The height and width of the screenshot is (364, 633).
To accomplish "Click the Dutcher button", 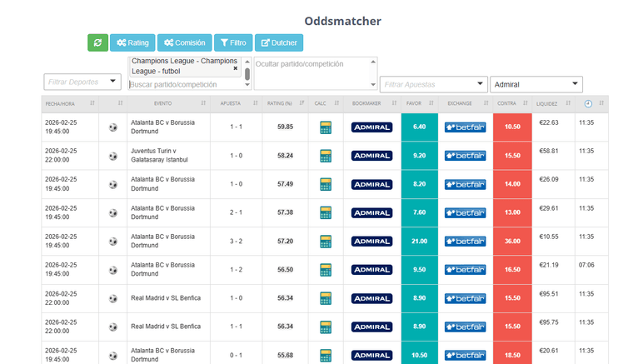I will pos(279,42).
